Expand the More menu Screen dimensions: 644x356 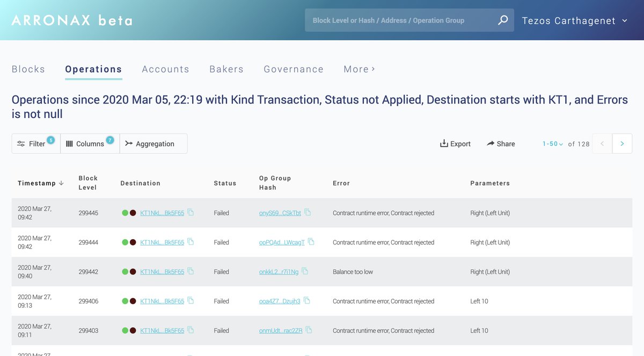pyautogui.click(x=359, y=69)
